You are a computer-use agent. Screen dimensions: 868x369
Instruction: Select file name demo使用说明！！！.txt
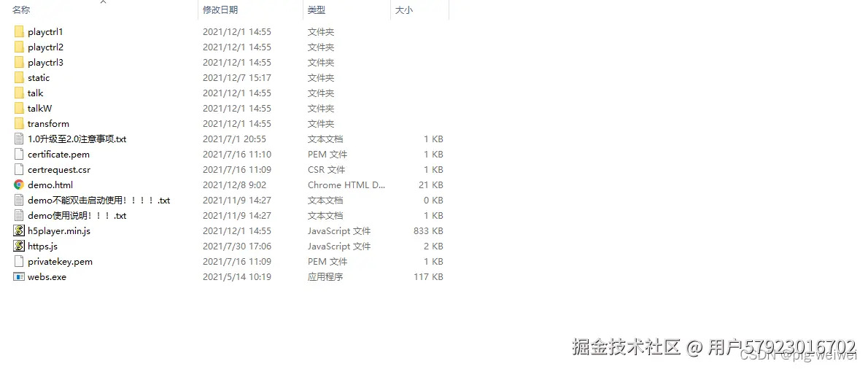click(77, 216)
